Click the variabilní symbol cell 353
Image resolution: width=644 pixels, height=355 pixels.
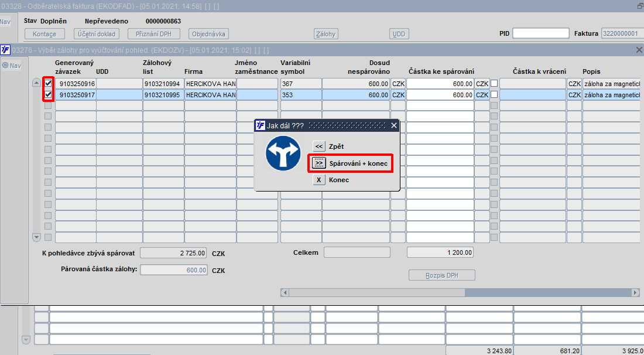click(x=301, y=94)
